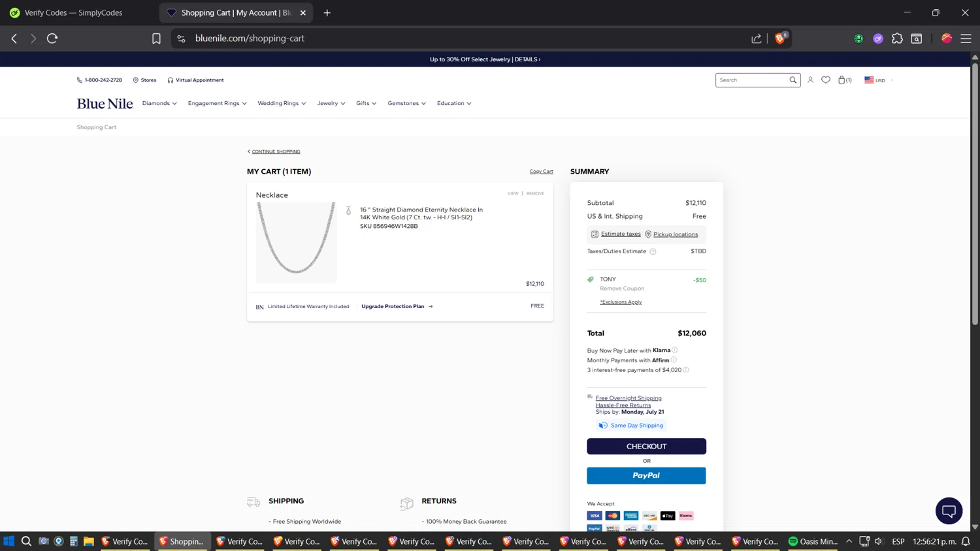Screen dimensions: 980x551
Task: Open File Explorer from taskbar
Action: point(89,541)
